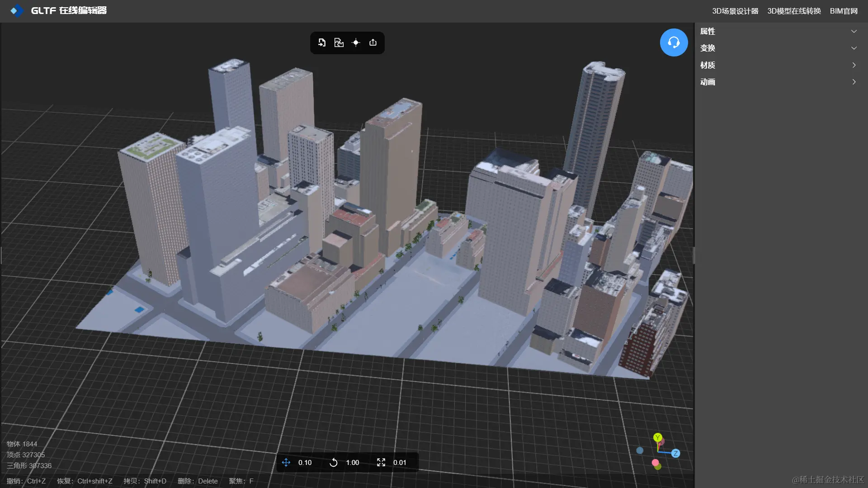This screenshot has height=488, width=868.
Task: Open the 3D模型在线转换 link
Action: point(794,11)
